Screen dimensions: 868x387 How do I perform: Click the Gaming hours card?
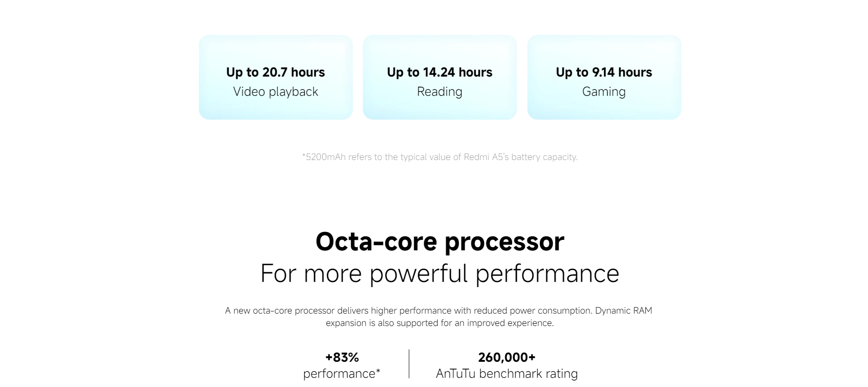coord(604,77)
